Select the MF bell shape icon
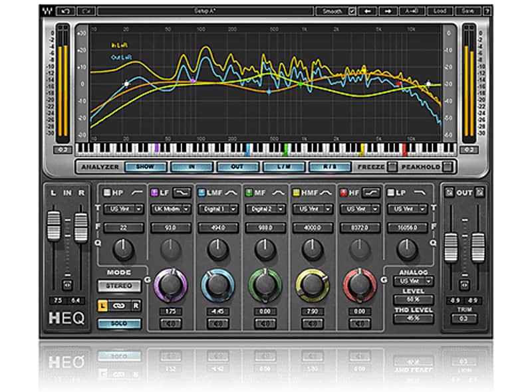Screen dimensions: 532x392 (x=279, y=193)
